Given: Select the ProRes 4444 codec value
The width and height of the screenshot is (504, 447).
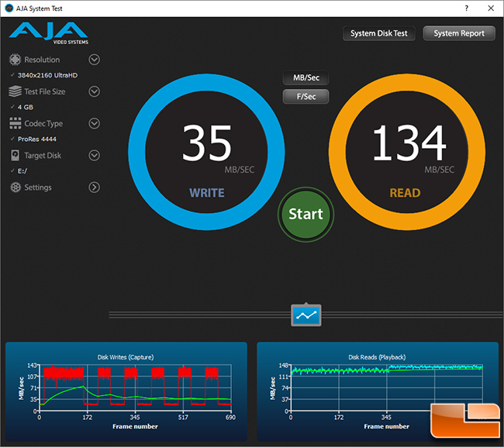Looking at the screenshot, I should coord(37,139).
